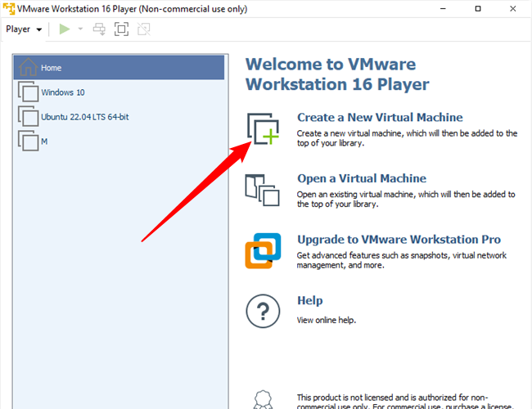Open the Help link
The height and width of the screenshot is (409, 532).
309,300
